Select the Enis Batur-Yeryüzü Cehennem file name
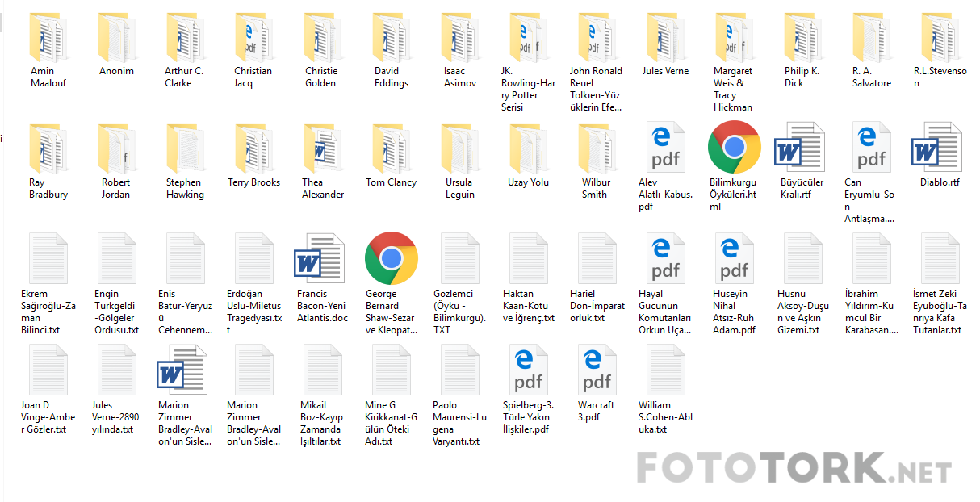This screenshot has width=980, height=502. (185, 312)
